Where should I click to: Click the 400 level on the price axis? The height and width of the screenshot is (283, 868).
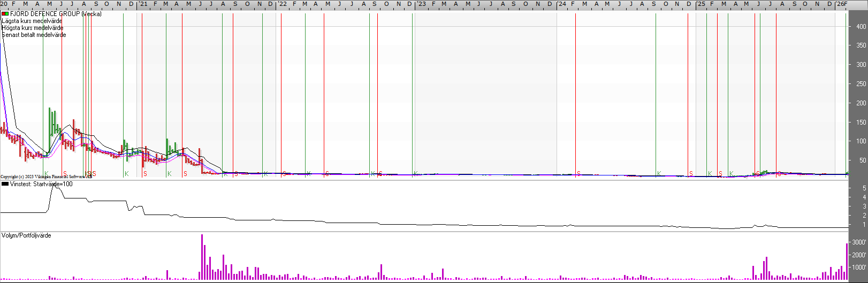(861, 27)
